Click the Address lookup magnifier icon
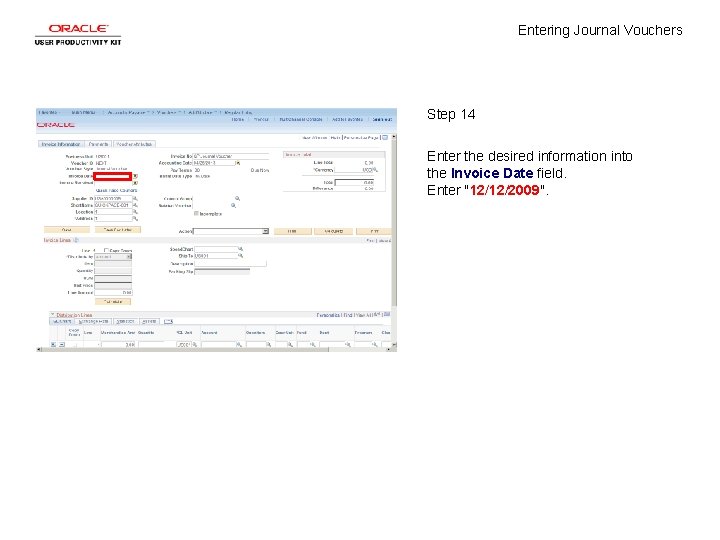This screenshot has width=720, height=540. pyautogui.click(x=135, y=219)
